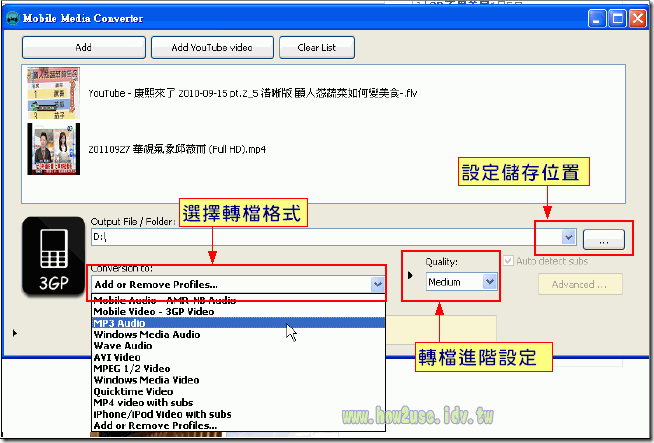Image resolution: width=654 pixels, height=443 pixels.
Task: Select Add or Remove Profiles at list bottom
Action: (x=154, y=426)
